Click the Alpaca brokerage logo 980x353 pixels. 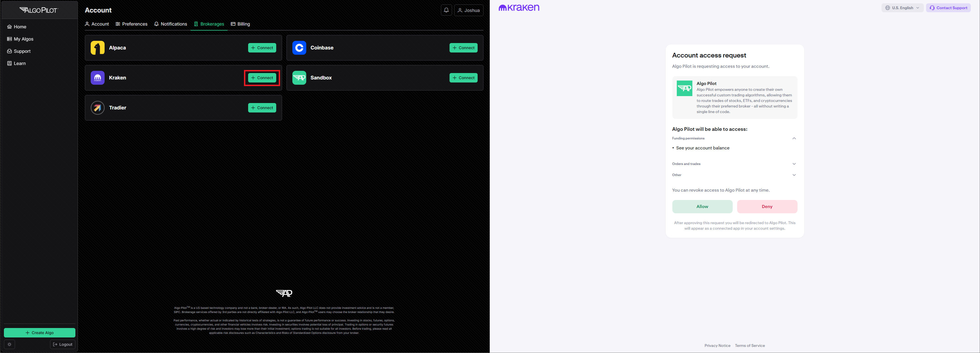(x=97, y=48)
